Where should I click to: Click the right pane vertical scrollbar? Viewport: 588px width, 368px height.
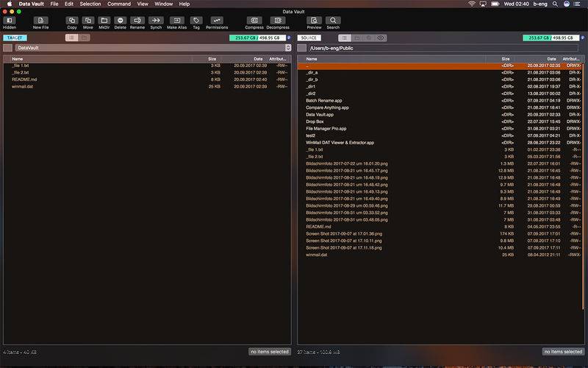[584, 186]
